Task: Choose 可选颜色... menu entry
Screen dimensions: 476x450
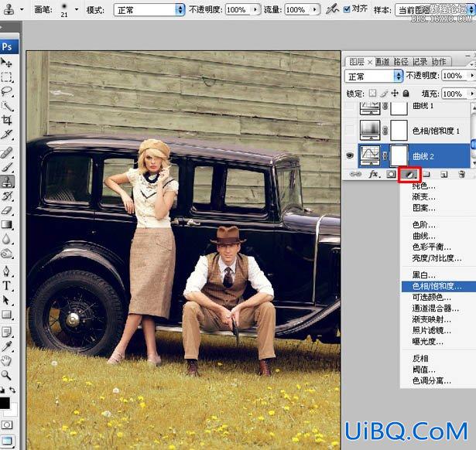Action: 431,297
